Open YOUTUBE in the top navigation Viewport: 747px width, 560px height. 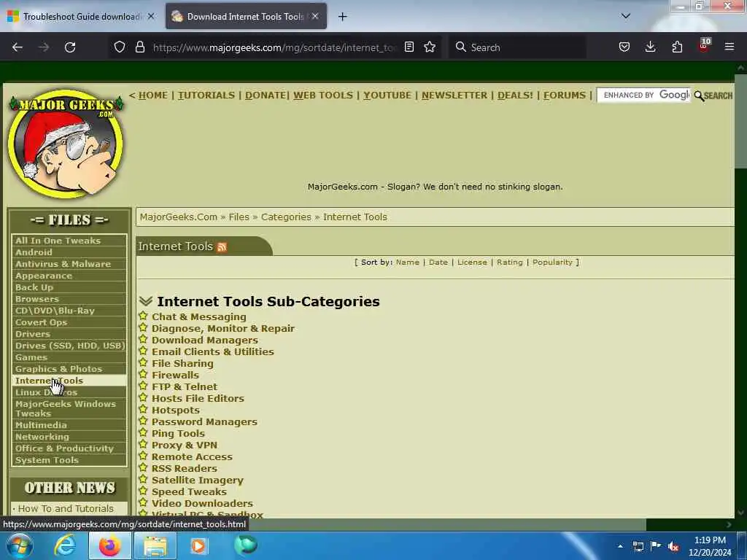coord(387,96)
